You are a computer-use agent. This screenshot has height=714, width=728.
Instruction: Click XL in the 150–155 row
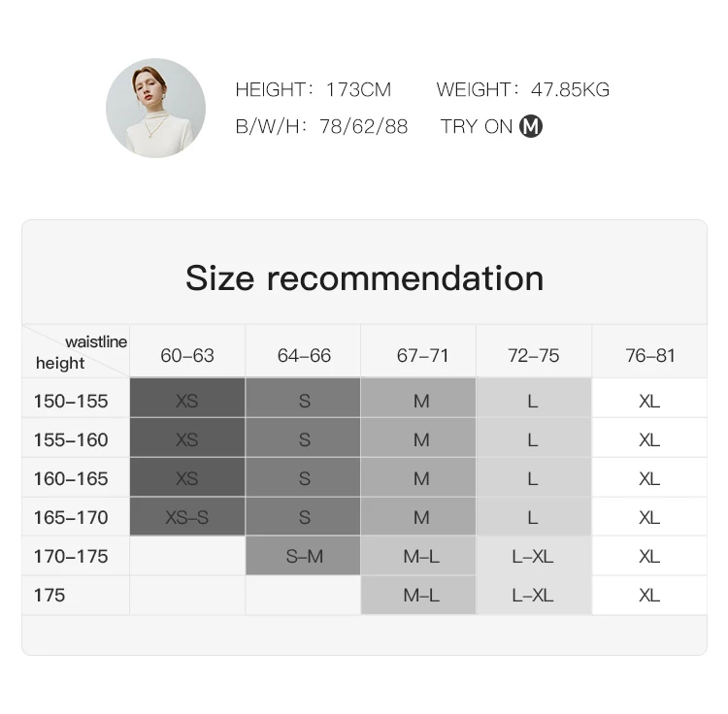650,401
